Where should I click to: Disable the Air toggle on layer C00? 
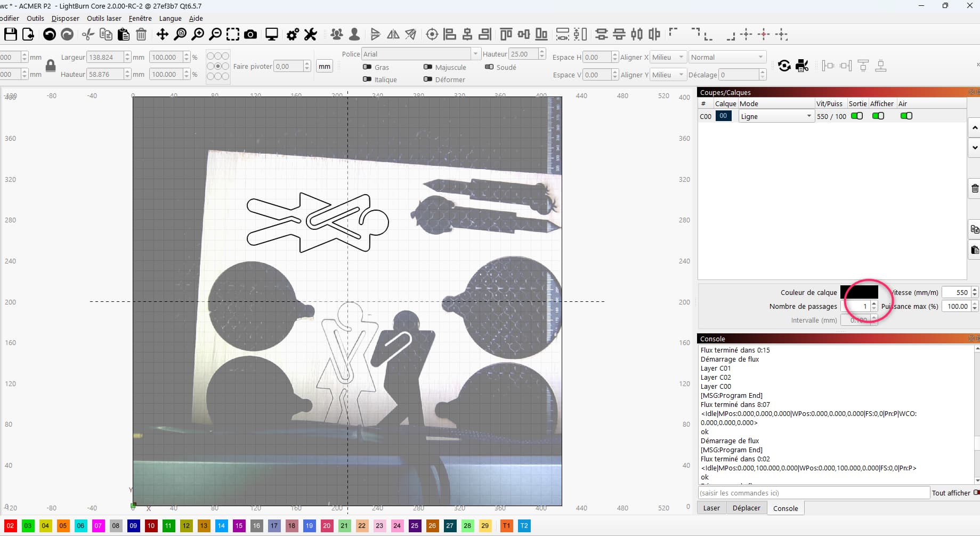pos(906,116)
